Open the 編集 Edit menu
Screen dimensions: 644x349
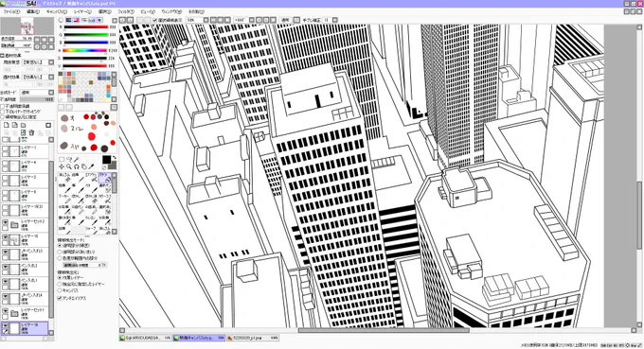[x=33, y=12]
